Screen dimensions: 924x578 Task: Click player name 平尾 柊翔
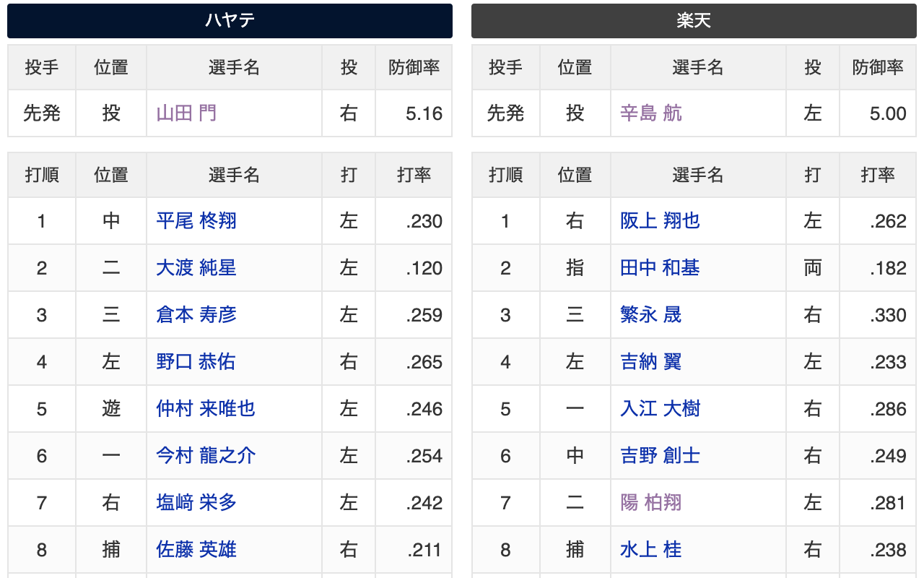pos(196,221)
